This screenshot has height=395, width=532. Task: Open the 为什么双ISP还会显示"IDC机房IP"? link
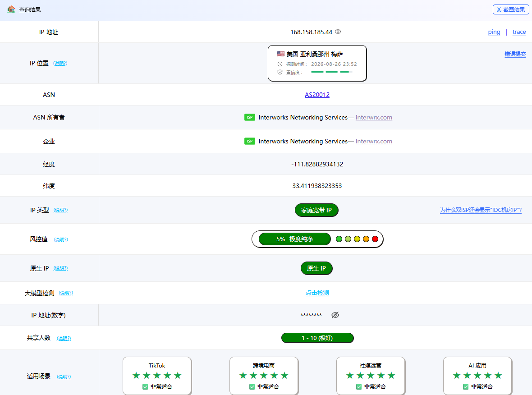coord(481,210)
